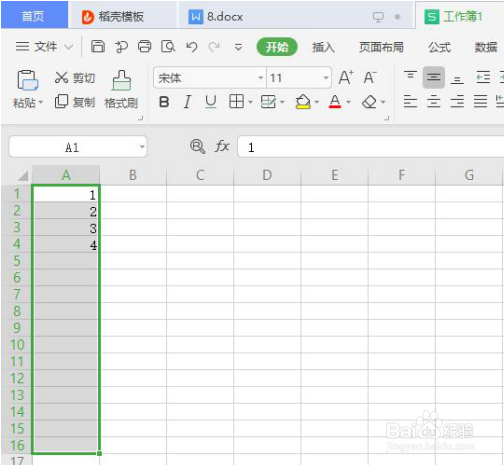Image resolution: width=504 pixels, height=465 pixels.
Task: Open the clear eraser dropdown arrow
Action: [383, 102]
